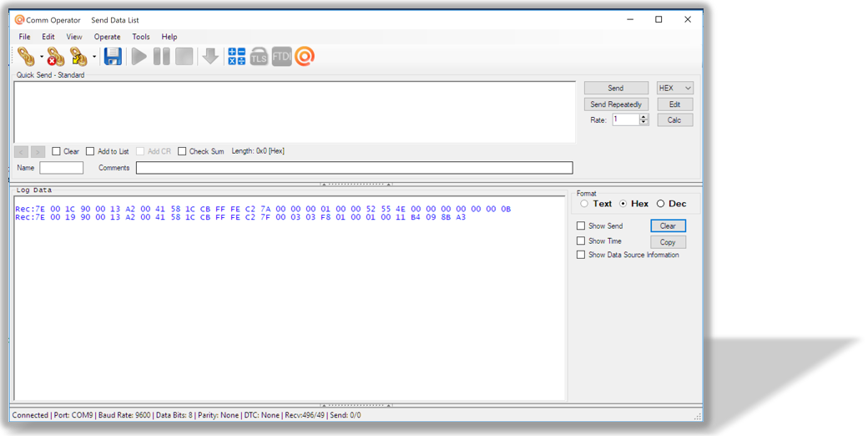The width and height of the screenshot is (868, 436).
Task: Increase the Rate spinner value
Action: pos(643,117)
